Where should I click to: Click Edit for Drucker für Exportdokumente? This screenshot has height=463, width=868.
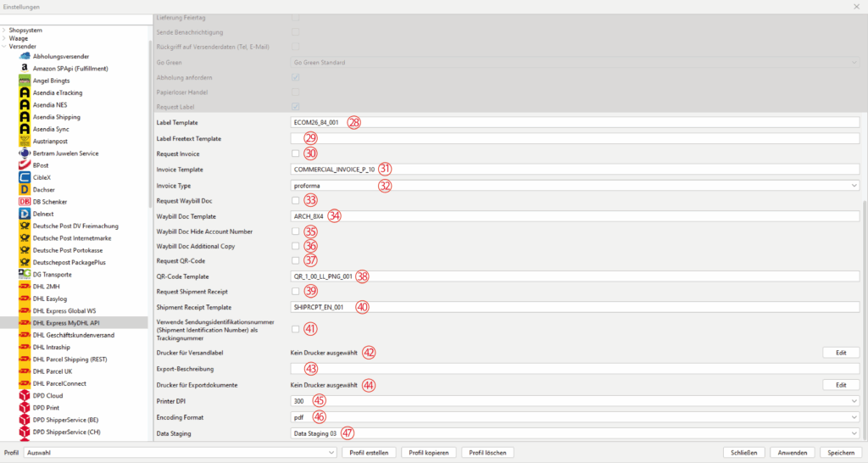841,385
